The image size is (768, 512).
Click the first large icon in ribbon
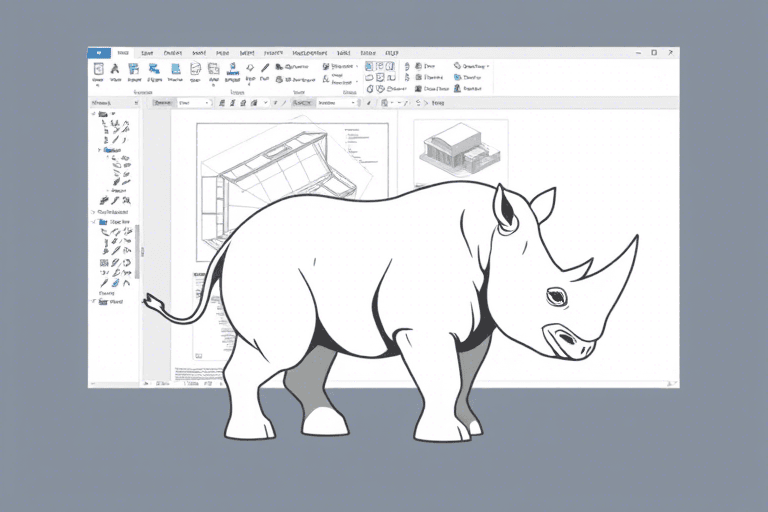[x=98, y=70]
